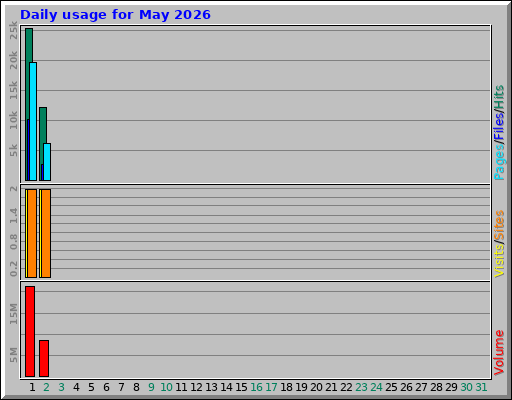Click the '5k' axis label

(x=13, y=150)
